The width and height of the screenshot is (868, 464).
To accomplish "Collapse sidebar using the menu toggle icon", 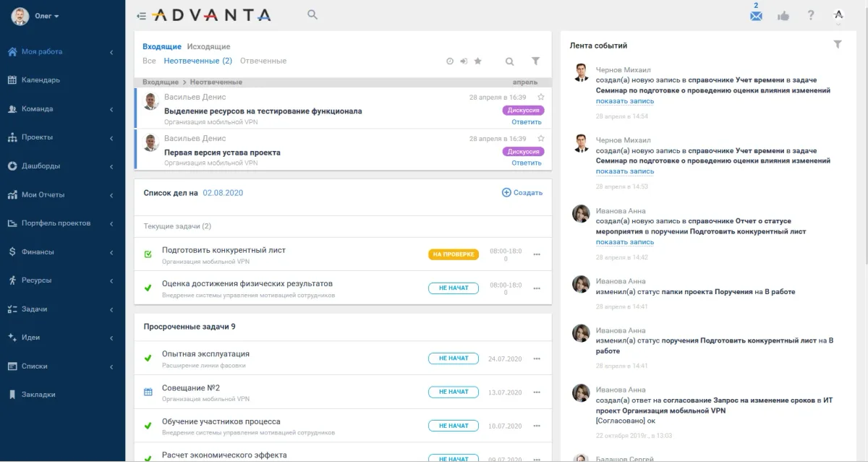I will tap(141, 16).
